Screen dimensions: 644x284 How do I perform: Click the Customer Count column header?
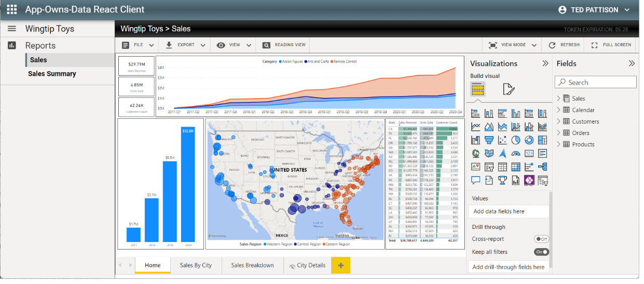446,123
